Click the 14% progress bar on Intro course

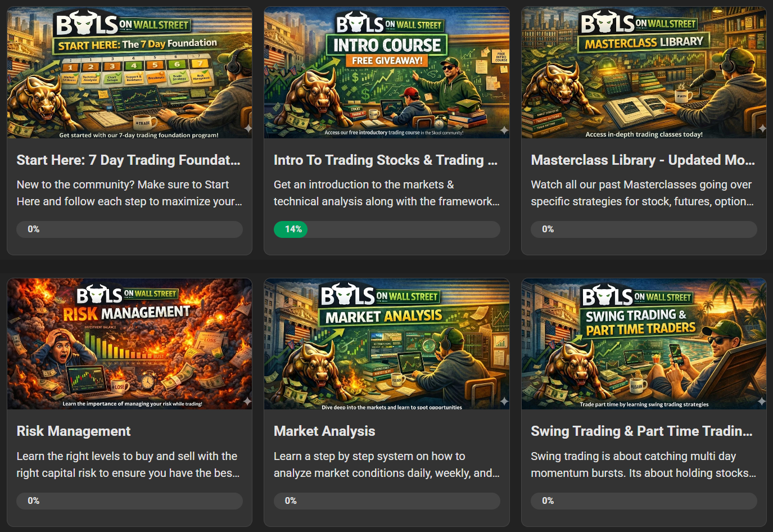387,229
